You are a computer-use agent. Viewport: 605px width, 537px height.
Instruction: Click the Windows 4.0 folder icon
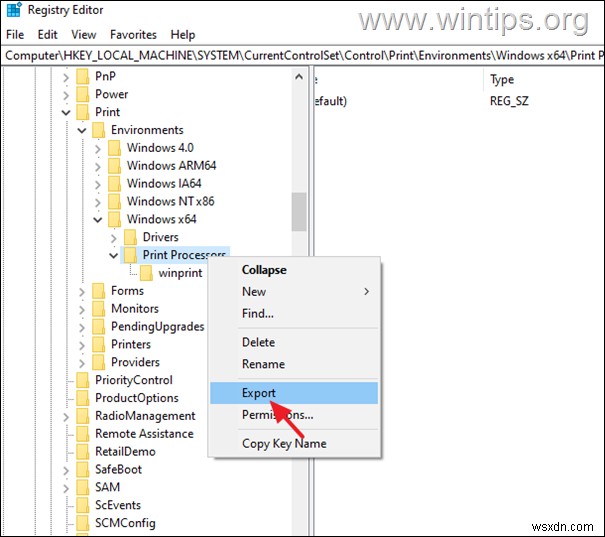(114, 147)
